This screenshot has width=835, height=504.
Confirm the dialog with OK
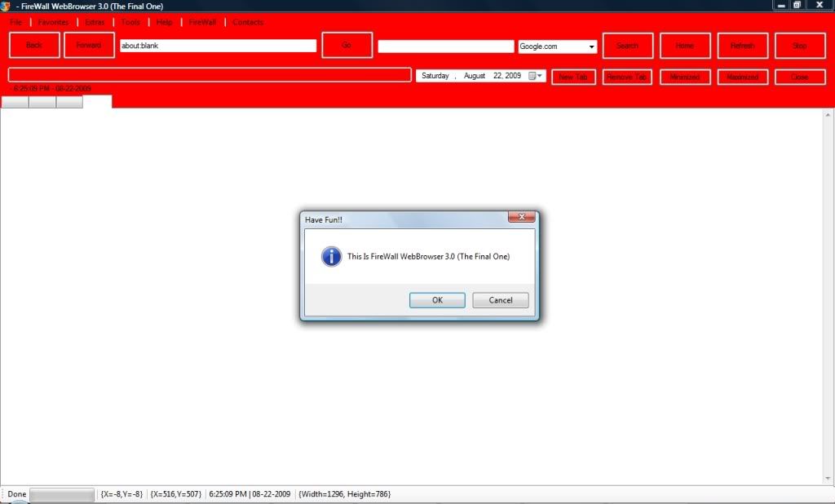[x=437, y=300]
